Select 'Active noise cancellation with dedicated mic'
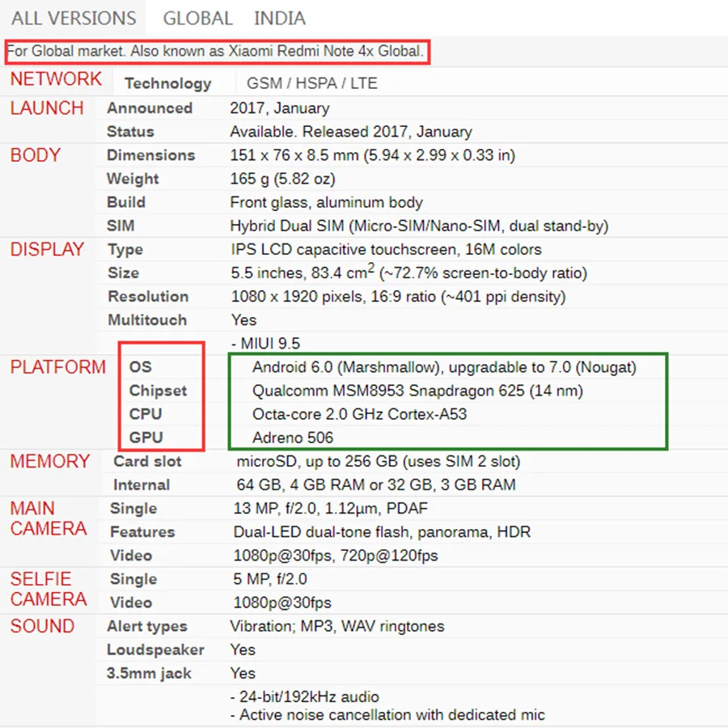Screen dimensions: 728x728 pos(392,715)
